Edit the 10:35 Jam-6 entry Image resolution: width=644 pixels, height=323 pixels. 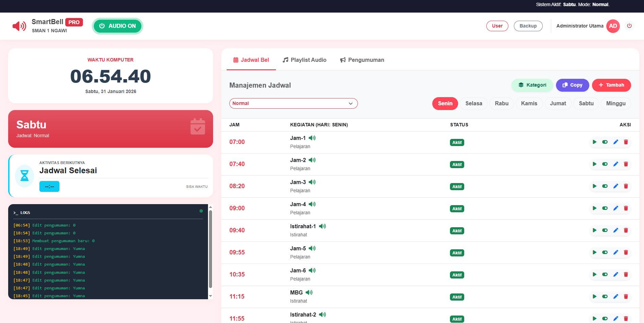(615, 274)
